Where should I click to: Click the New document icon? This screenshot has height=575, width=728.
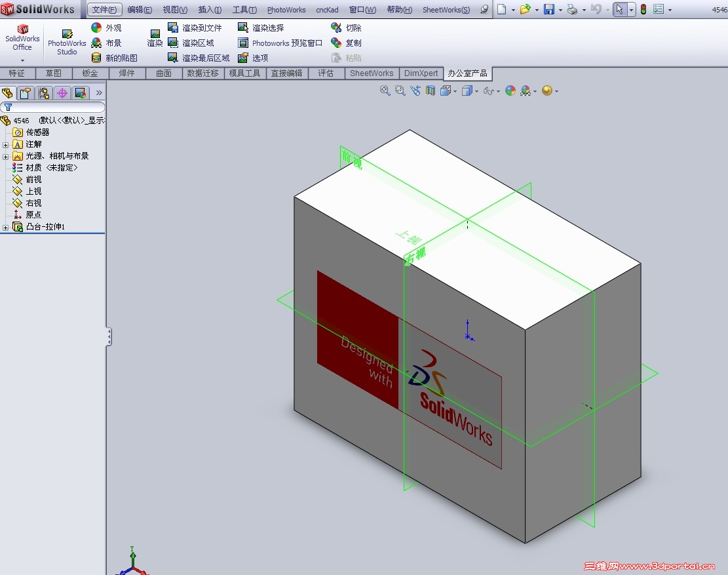501,9
